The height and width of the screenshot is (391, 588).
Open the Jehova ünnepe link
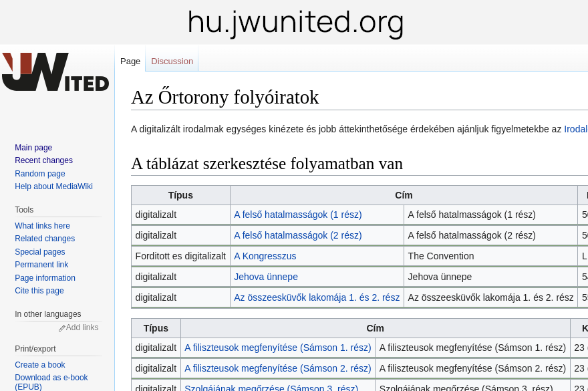266,277
